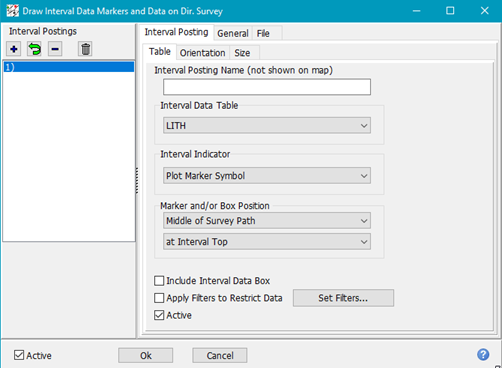Screen dimensions: 502x368
Task: Delete all postings with trash can icon
Action: (x=85, y=49)
